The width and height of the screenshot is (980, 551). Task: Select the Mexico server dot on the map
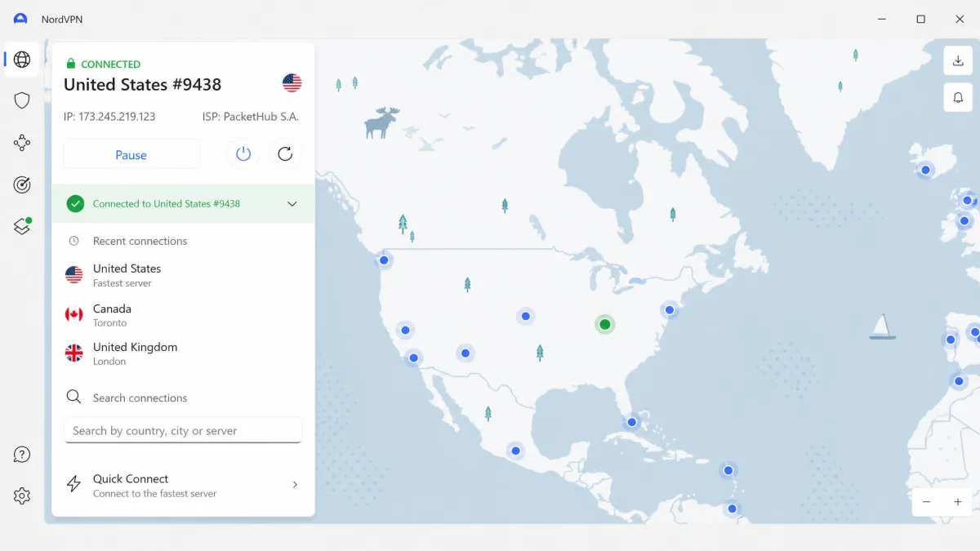point(515,450)
